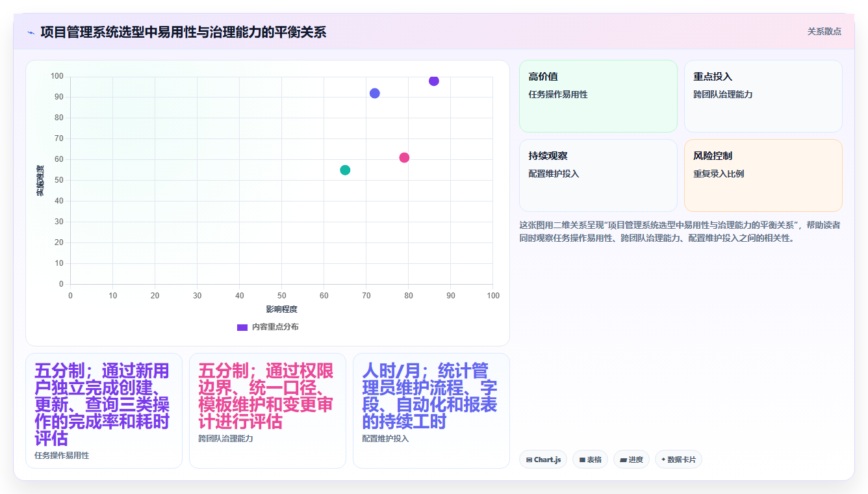
Task: Open the 高价值 card
Action: tap(598, 96)
